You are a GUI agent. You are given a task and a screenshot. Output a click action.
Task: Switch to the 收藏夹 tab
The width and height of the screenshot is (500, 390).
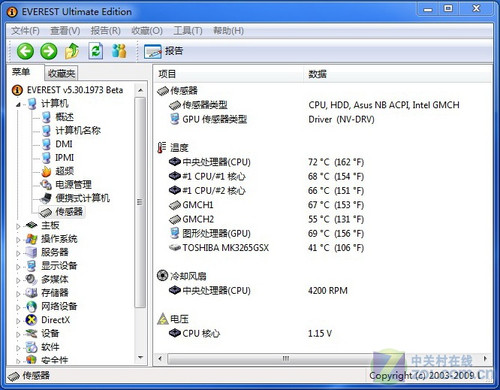(x=61, y=73)
